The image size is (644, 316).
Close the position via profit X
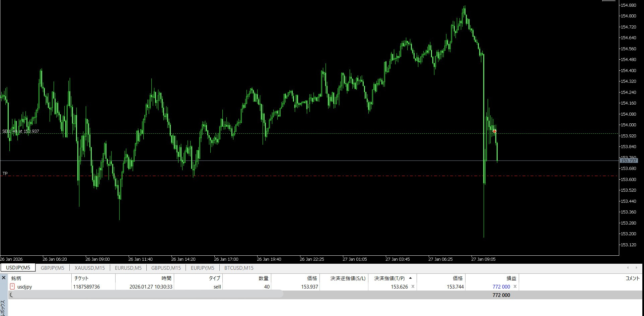(x=515, y=287)
